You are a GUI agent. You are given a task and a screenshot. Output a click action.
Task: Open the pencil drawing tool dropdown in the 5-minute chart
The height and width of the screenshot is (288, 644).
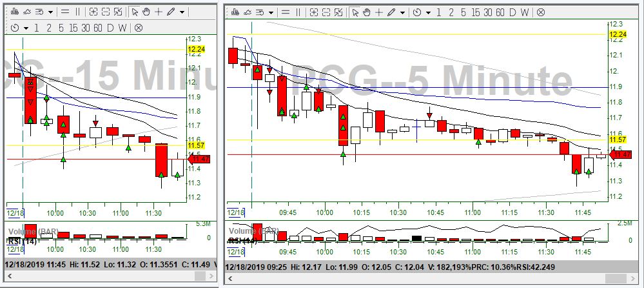point(402,12)
